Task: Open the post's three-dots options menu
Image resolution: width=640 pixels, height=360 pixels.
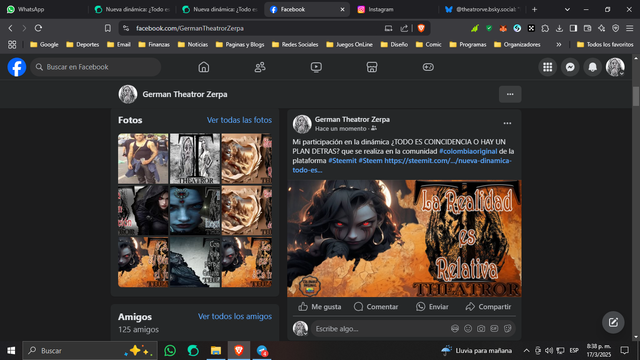Action: click(507, 123)
